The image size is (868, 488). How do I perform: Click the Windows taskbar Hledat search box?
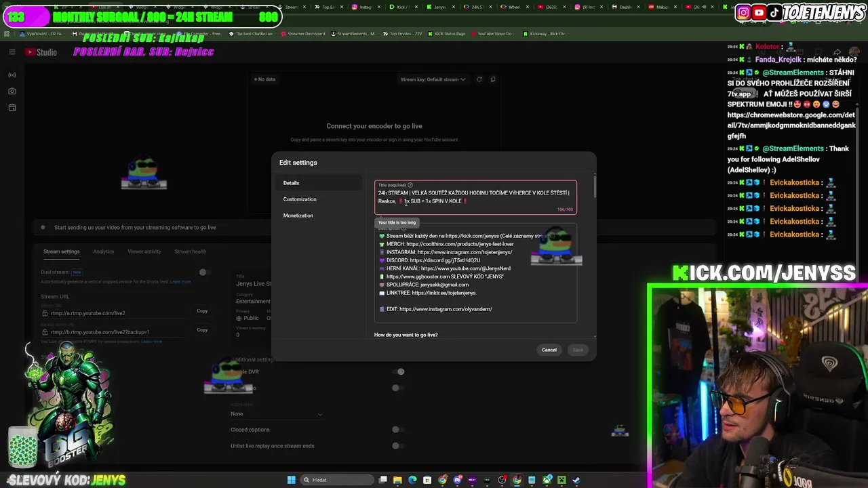338,480
